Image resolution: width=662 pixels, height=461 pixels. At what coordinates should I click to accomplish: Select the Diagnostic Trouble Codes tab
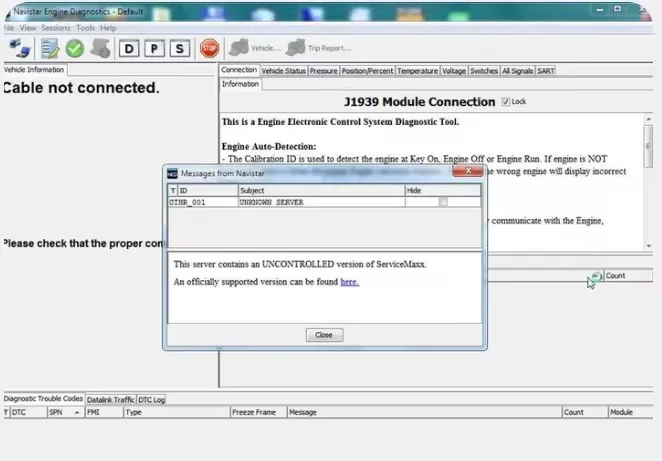point(43,399)
